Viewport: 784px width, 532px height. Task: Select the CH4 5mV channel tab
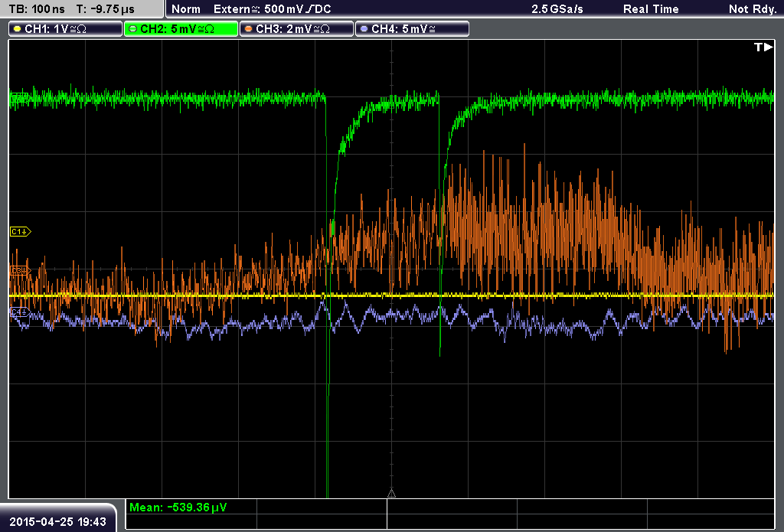[x=412, y=29]
